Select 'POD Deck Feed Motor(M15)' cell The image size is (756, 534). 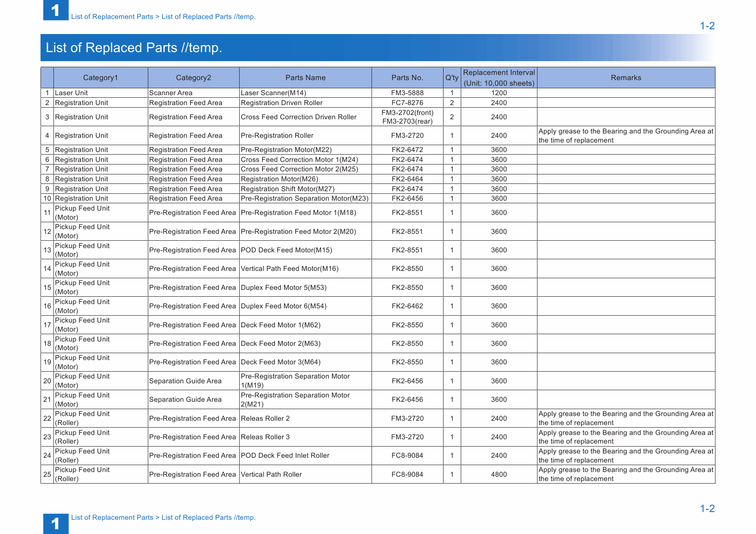[x=306, y=250]
